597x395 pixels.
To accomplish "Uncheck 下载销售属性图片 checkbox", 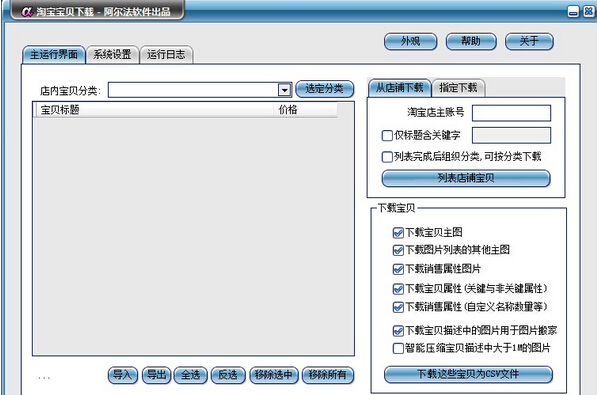I will pos(398,269).
